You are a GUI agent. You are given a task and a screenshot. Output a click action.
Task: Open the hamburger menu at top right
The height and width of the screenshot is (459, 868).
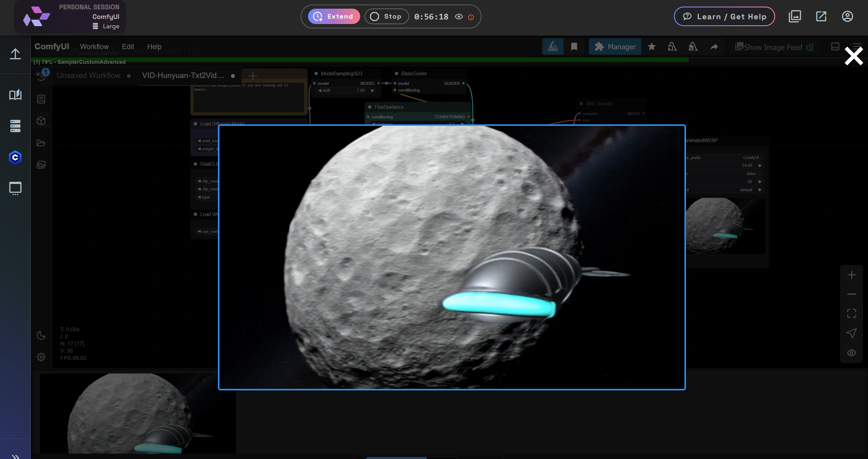[x=857, y=46]
